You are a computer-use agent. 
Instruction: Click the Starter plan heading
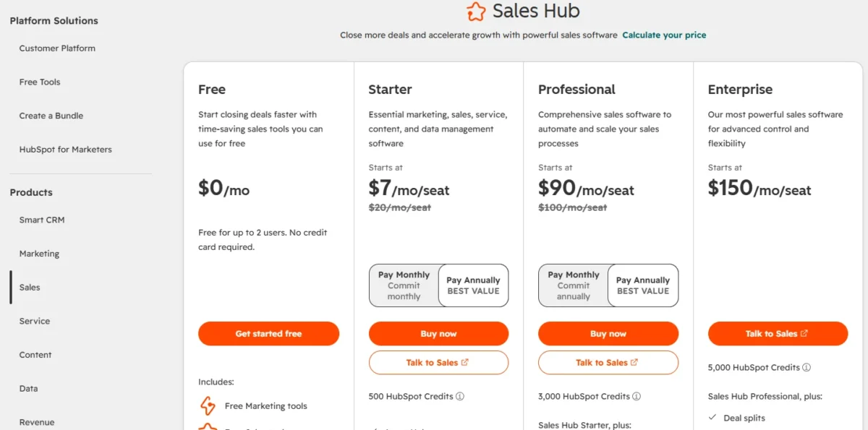(x=390, y=90)
